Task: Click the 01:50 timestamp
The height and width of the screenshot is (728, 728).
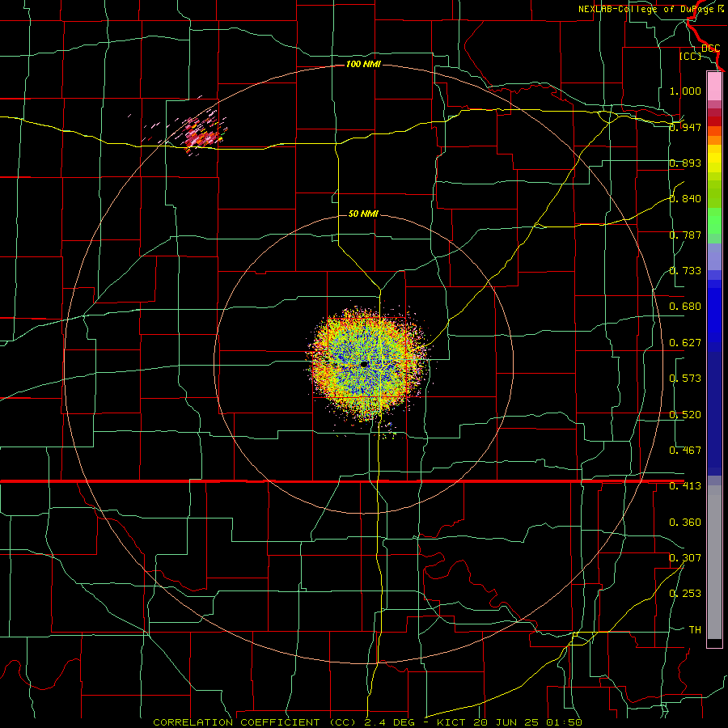Action: click(x=564, y=722)
